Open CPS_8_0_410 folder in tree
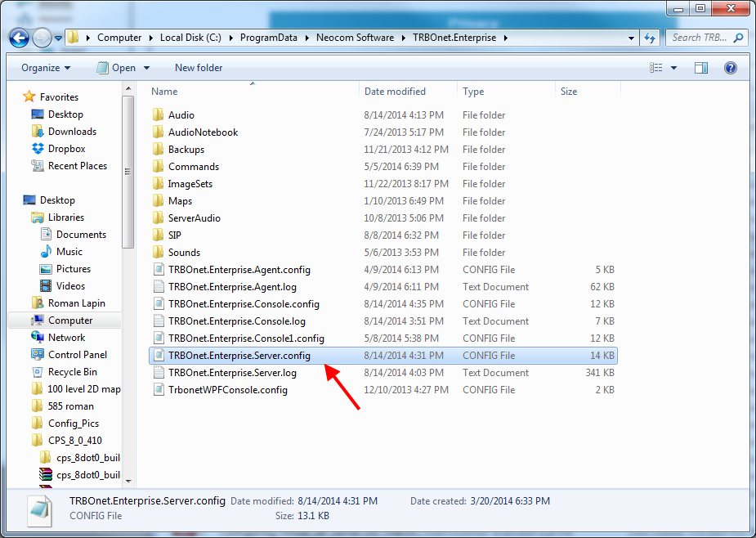The height and width of the screenshot is (538, 756). pyautogui.click(x=74, y=441)
